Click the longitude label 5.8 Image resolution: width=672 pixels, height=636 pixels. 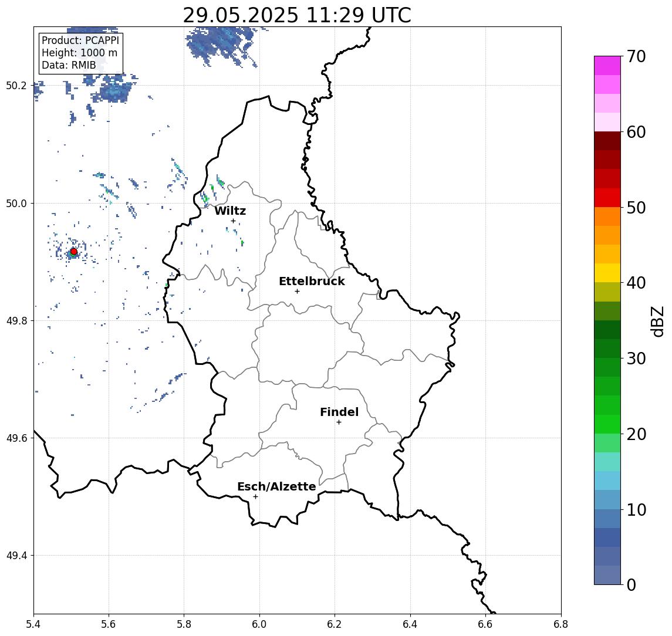coord(184,624)
